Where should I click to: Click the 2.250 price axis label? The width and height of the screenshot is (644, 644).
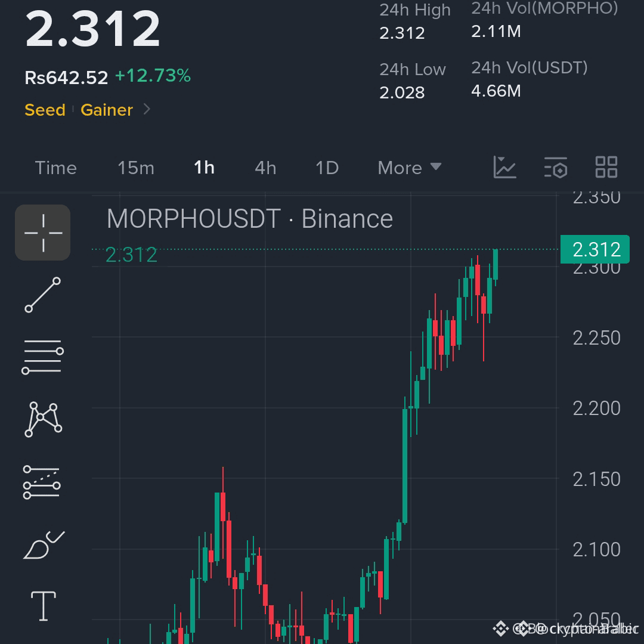coord(596,338)
